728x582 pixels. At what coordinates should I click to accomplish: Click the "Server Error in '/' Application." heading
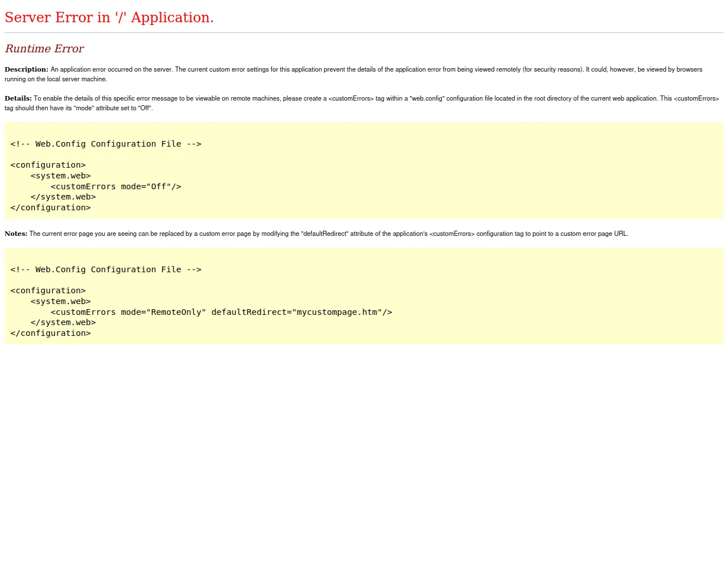pyautogui.click(x=109, y=18)
